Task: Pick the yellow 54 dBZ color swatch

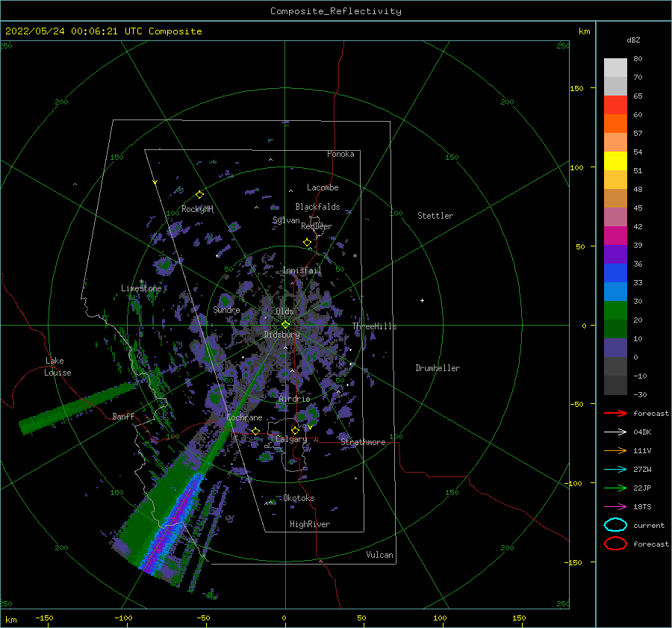Action: point(615,161)
